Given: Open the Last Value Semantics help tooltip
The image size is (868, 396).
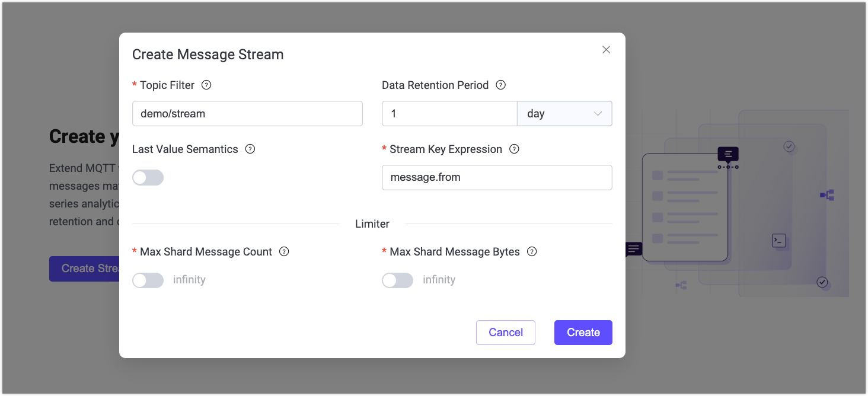Looking at the screenshot, I should (250, 149).
